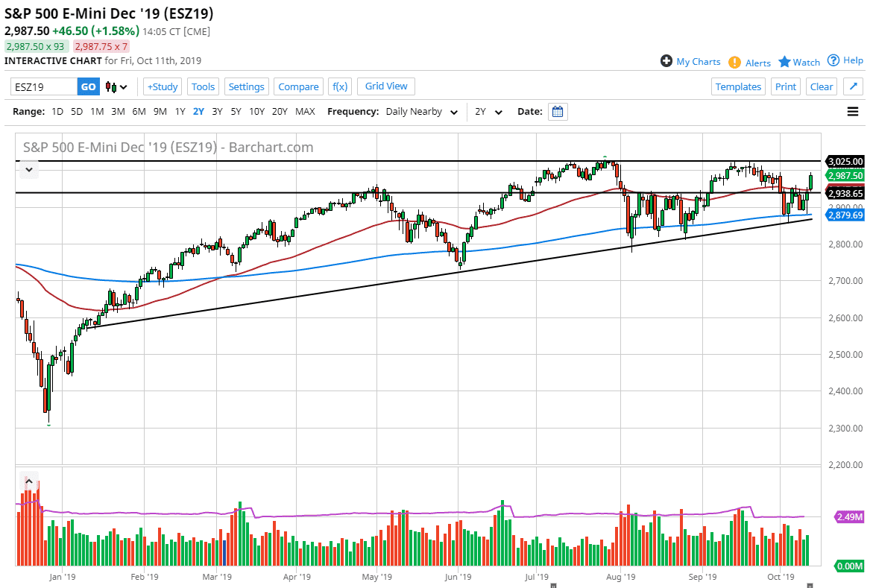Pop out chart using the arrow icon
Viewport: 873px width, 588px height.
point(852,86)
